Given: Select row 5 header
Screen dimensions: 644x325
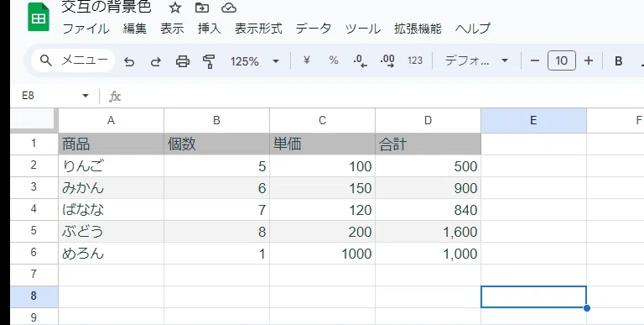Looking at the screenshot, I should pos(34,231).
